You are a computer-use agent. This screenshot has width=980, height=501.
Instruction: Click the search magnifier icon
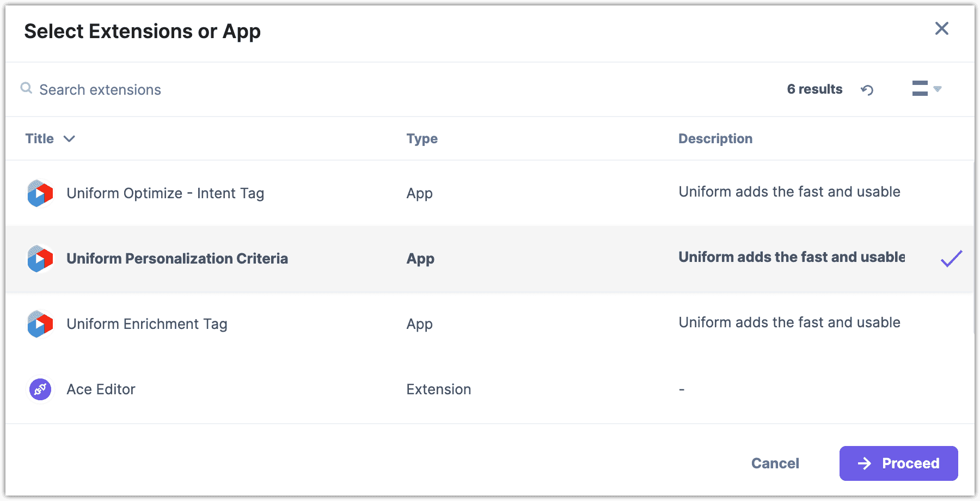[x=26, y=88]
